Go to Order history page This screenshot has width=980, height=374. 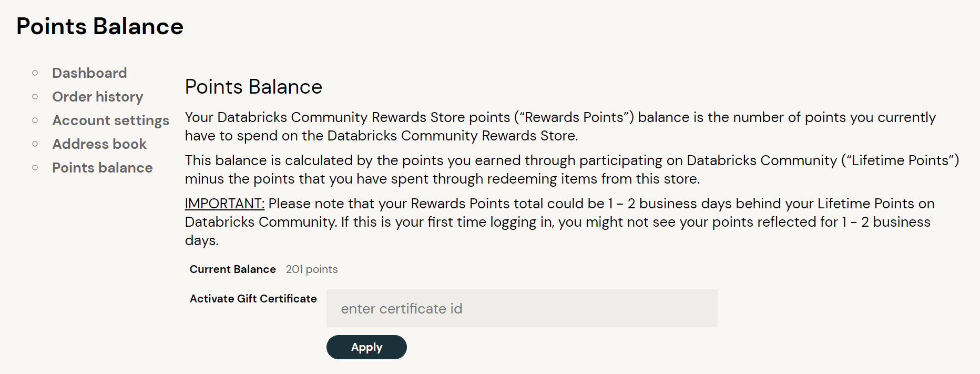(97, 97)
